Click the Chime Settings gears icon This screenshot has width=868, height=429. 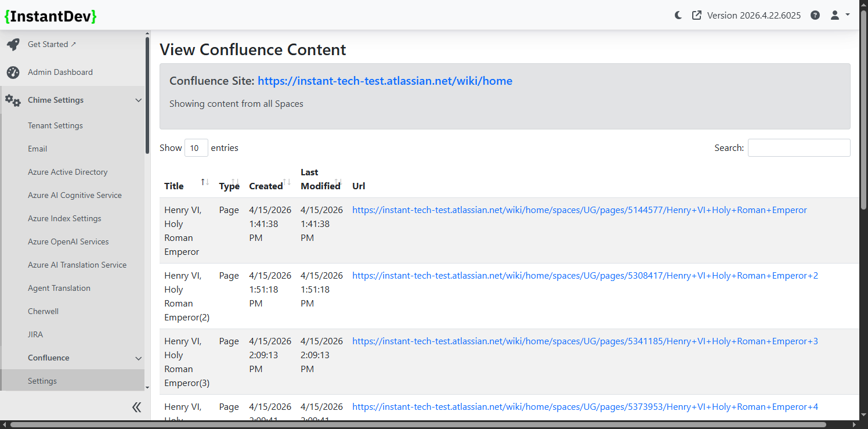point(13,100)
